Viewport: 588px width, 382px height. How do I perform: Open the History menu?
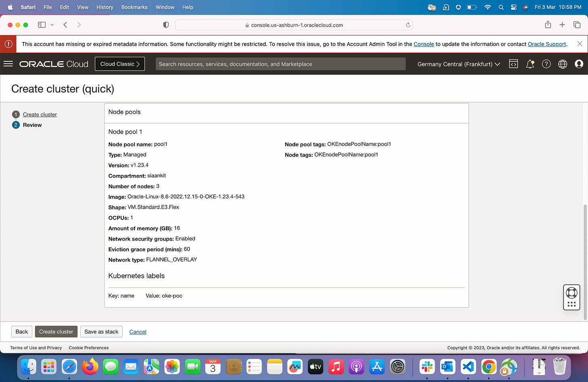[x=105, y=7]
